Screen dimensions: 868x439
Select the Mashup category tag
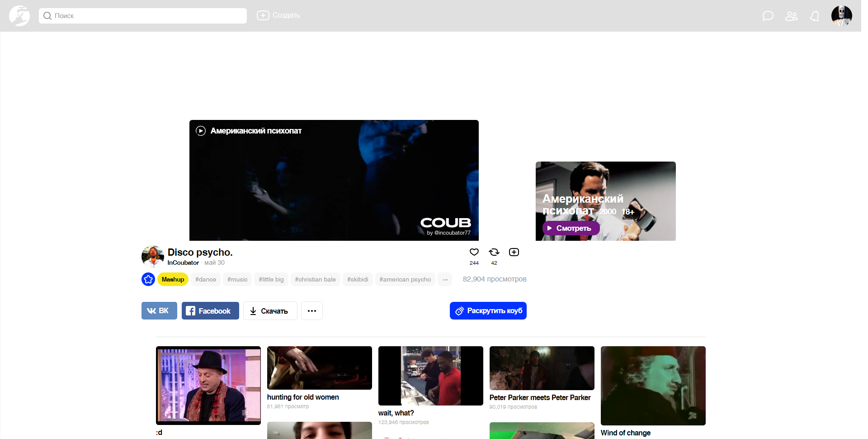(173, 280)
